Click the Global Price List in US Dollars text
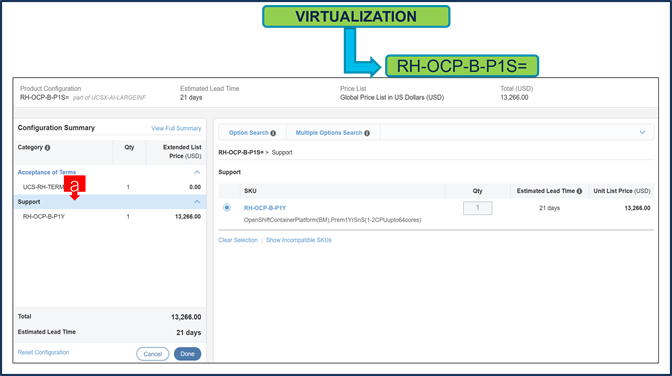672x376 pixels. click(x=392, y=98)
